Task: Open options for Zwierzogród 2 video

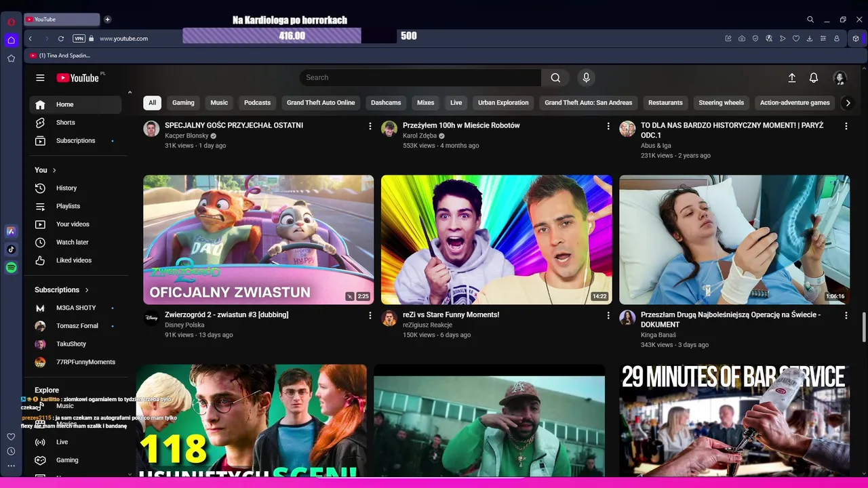Action: pos(370,316)
